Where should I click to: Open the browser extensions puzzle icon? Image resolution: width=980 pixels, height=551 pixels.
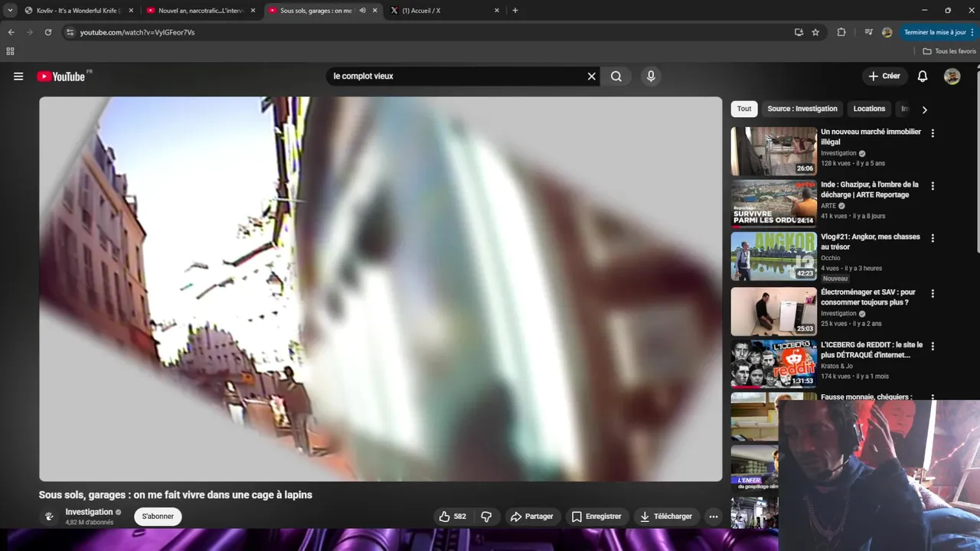[841, 32]
